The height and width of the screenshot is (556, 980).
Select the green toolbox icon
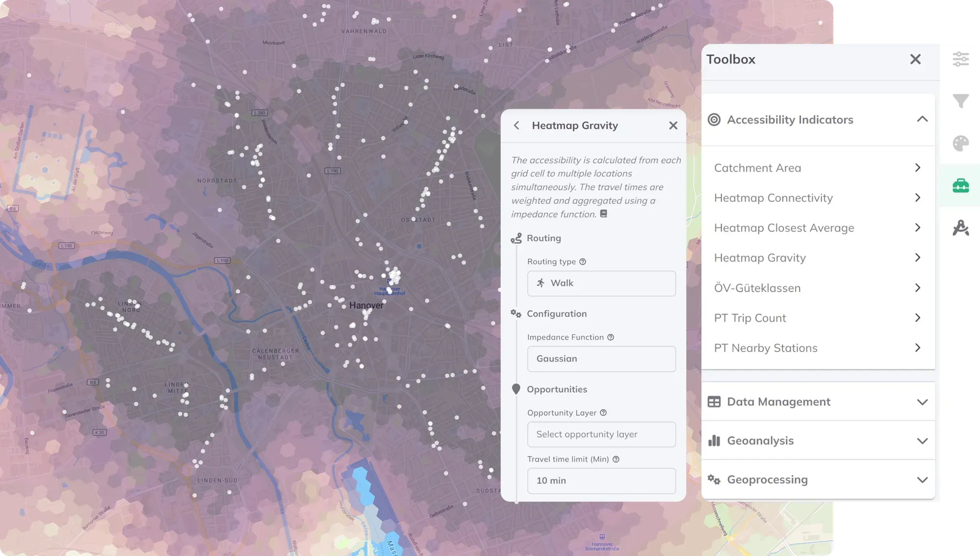(960, 185)
